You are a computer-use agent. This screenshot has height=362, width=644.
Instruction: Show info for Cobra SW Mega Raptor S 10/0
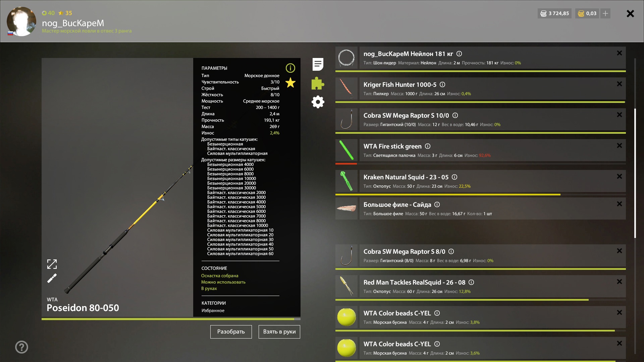(x=455, y=115)
